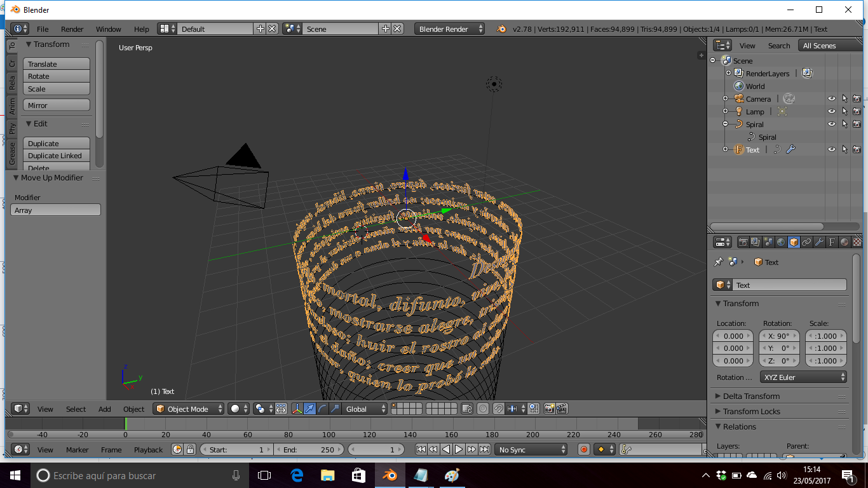Expand the Camera tree item
Viewport: 868px width, 488px height.
tap(725, 98)
